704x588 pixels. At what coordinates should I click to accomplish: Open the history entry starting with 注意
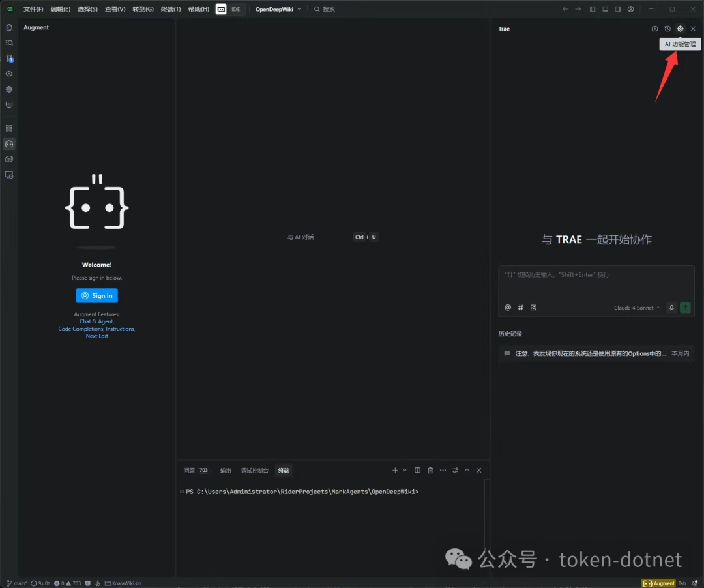(x=596, y=353)
